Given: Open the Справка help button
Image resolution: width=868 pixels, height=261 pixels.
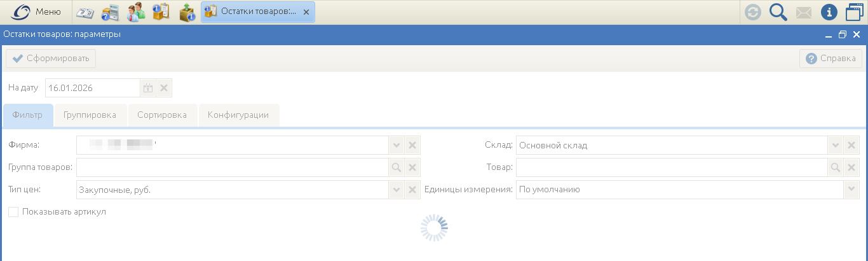Looking at the screenshot, I should pyautogui.click(x=831, y=59).
